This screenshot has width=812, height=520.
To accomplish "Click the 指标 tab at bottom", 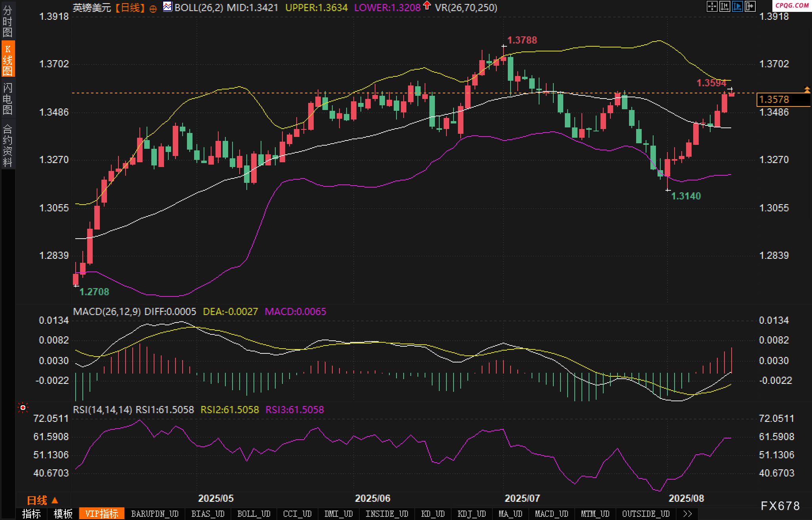I will click(x=32, y=514).
